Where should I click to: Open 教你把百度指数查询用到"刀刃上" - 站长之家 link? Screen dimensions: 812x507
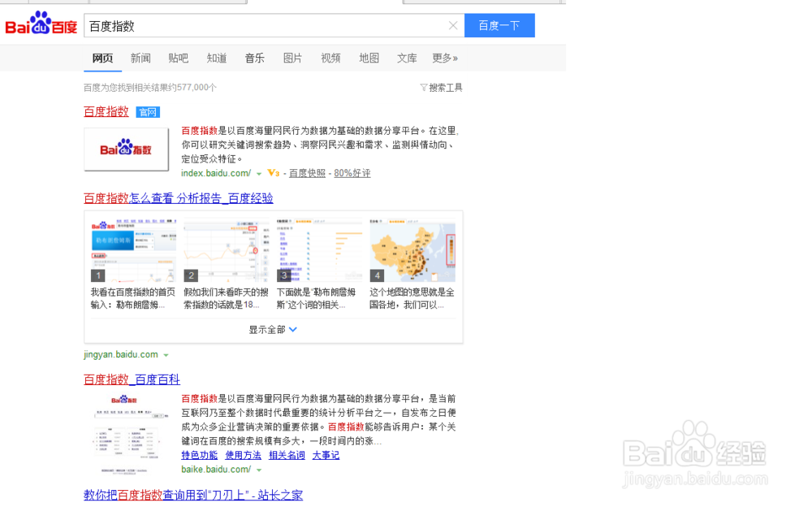(193, 495)
